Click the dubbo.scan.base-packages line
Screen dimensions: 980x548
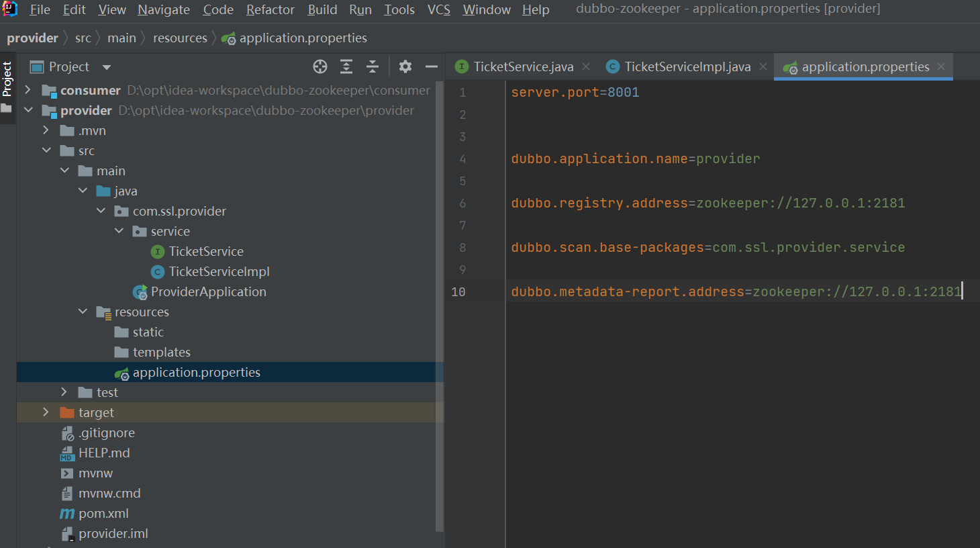coord(708,247)
